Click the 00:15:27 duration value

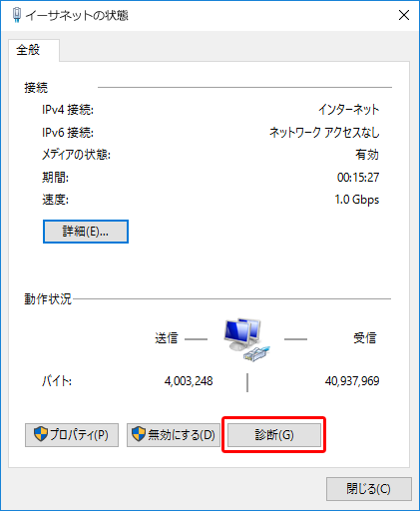(358, 178)
